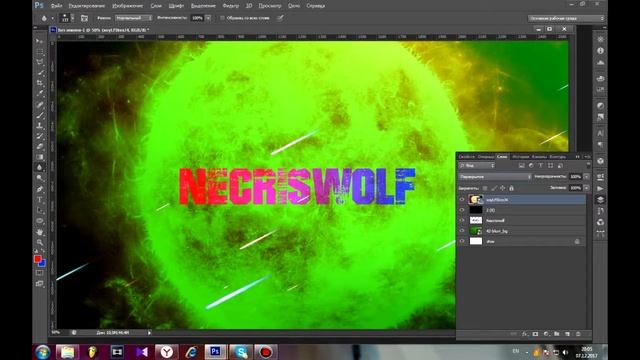Hide the top selected layer's eye icon
Viewport: 640px width, 360px height.
tap(462, 200)
